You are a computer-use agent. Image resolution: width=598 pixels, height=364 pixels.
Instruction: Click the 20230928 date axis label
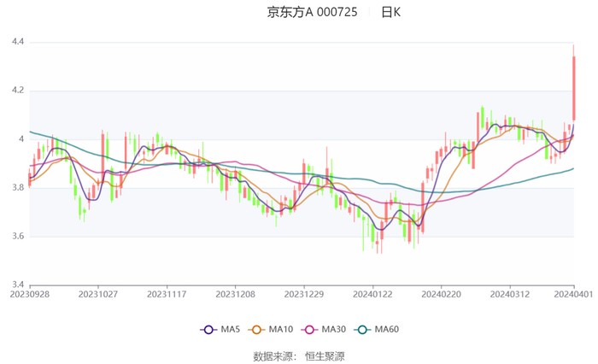(x=30, y=293)
